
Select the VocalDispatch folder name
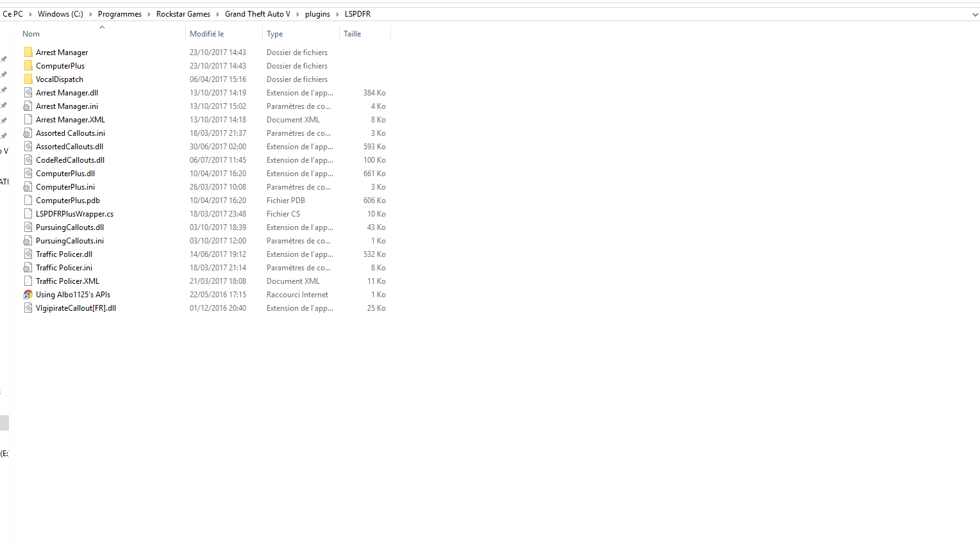[60, 79]
